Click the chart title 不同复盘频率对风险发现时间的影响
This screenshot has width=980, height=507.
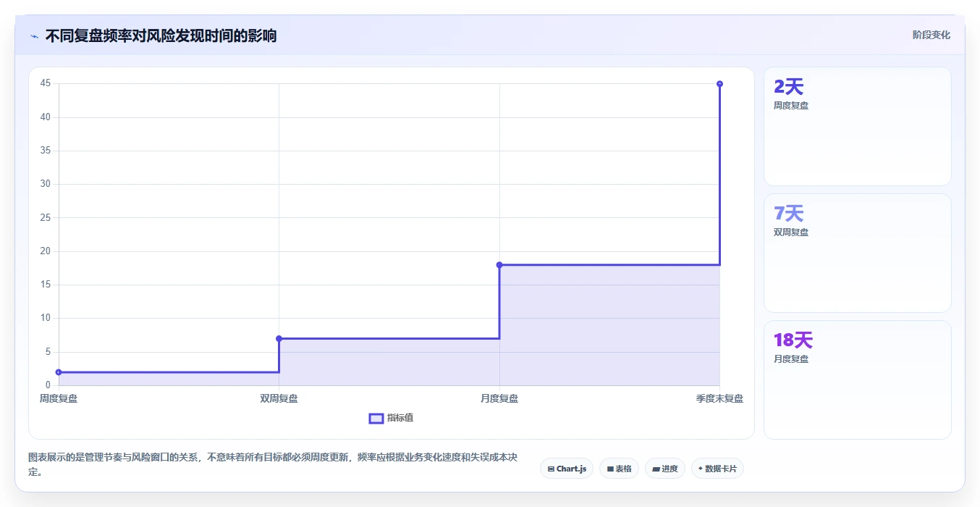tap(161, 36)
